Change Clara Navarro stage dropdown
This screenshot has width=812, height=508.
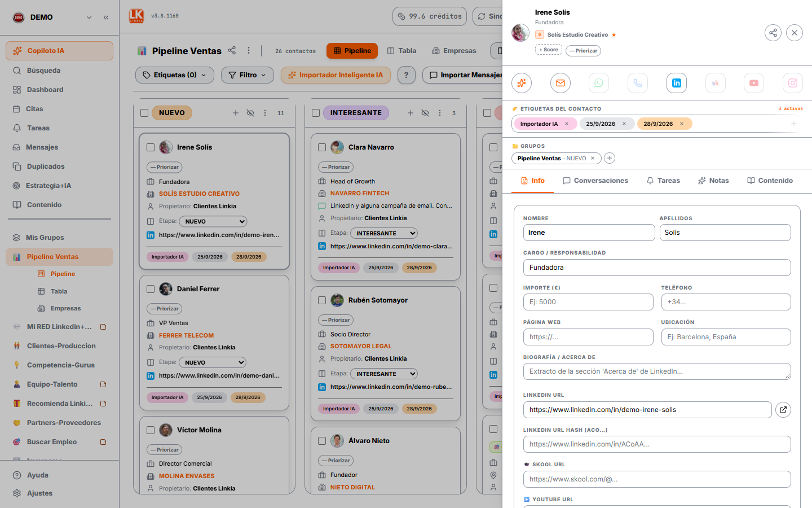(x=384, y=233)
